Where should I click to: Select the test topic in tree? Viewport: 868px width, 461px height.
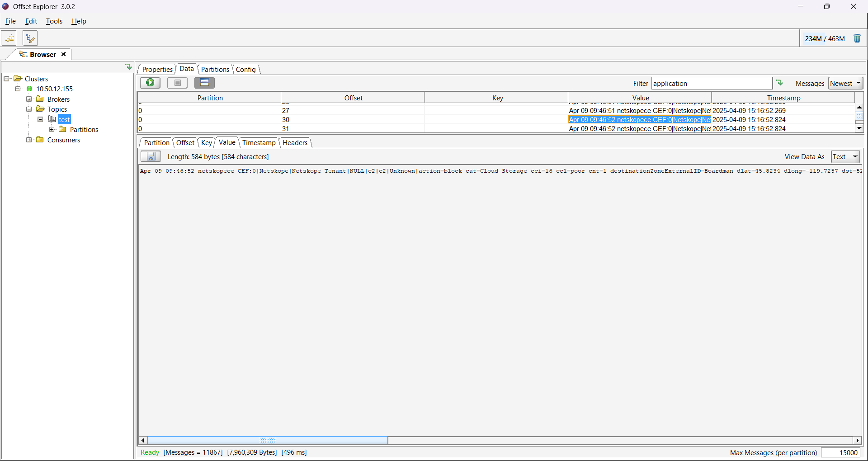64,119
